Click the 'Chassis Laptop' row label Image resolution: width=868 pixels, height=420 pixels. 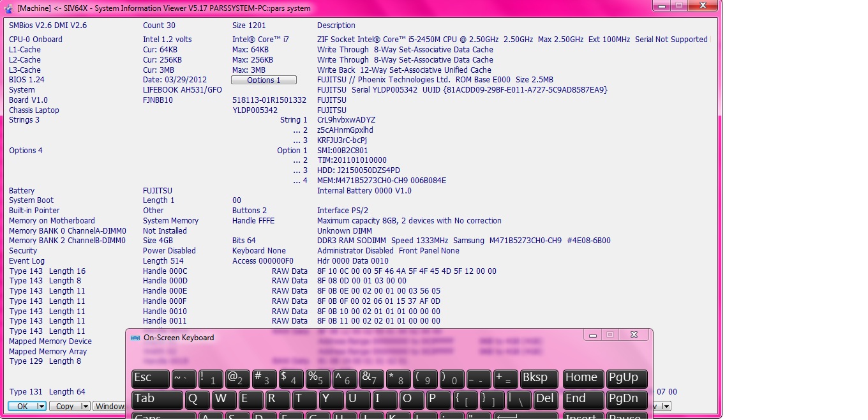(34, 110)
